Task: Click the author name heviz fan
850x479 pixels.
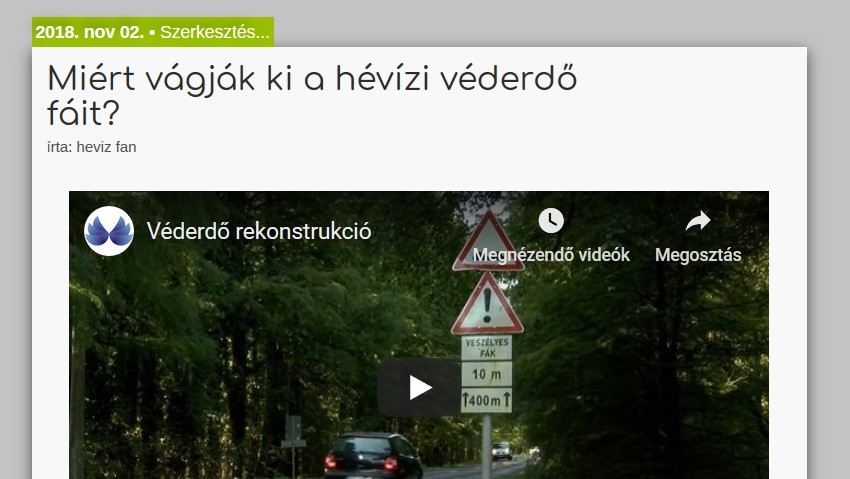Action: pyautogui.click(x=106, y=147)
